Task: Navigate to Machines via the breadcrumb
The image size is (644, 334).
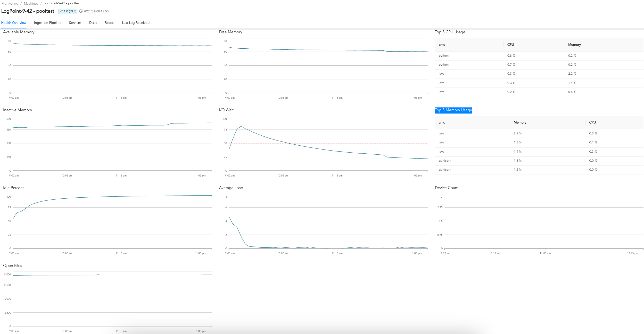Action: tap(31, 3)
